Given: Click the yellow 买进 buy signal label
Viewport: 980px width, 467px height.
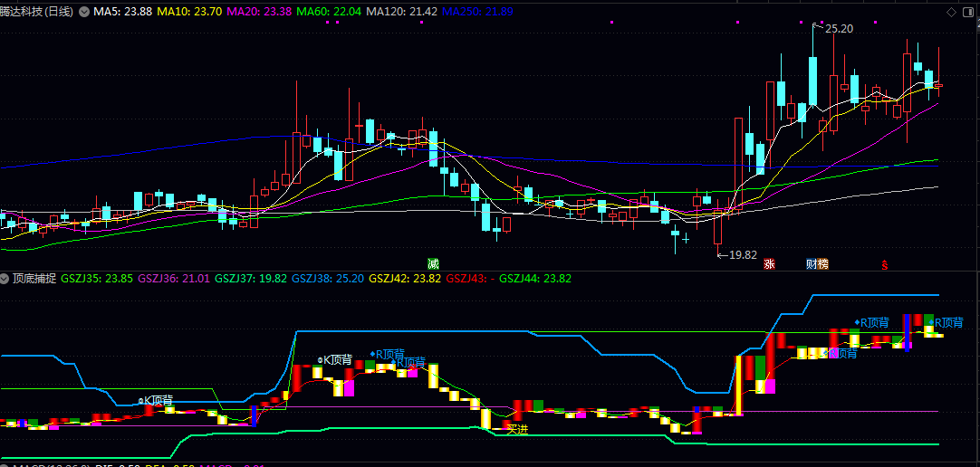Looking at the screenshot, I should click(x=516, y=429).
